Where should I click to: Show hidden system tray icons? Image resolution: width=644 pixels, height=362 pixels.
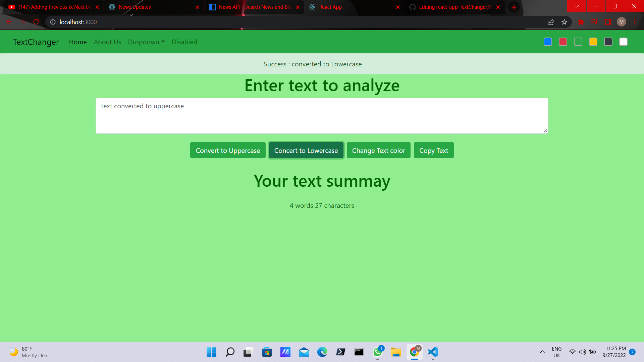click(542, 352)
